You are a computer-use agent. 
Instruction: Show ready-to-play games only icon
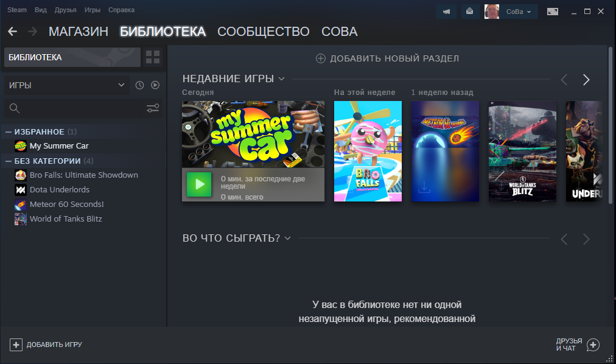coord(155,85)
